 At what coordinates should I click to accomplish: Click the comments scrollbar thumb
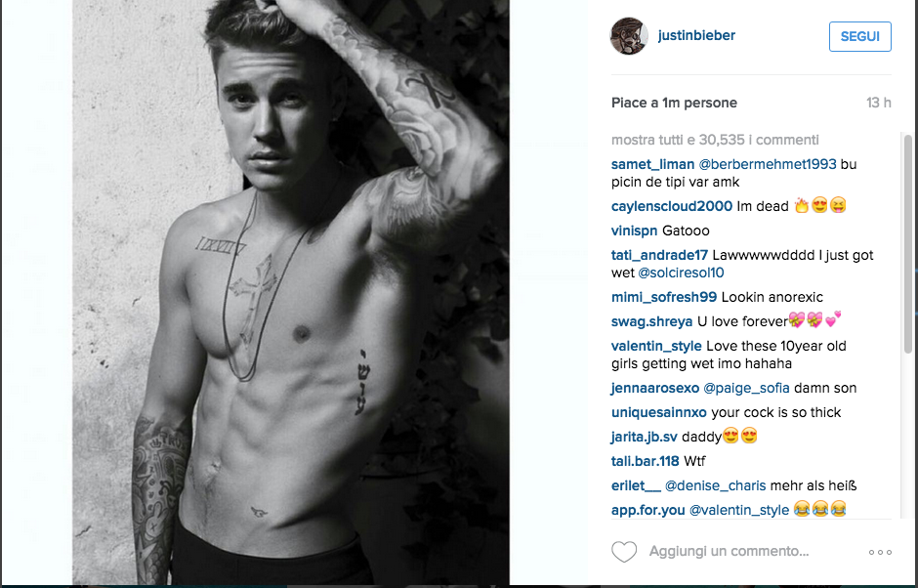[908, 243]
